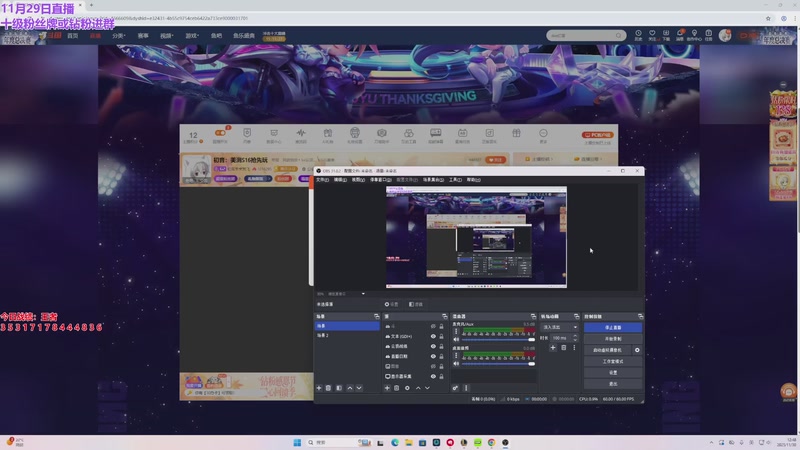Click the search field in site header

[x=585, y=35]
